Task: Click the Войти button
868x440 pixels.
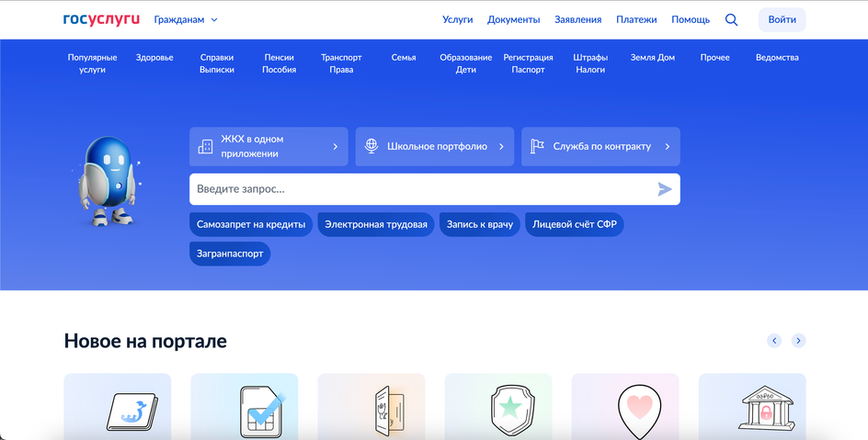Action: 782,20
